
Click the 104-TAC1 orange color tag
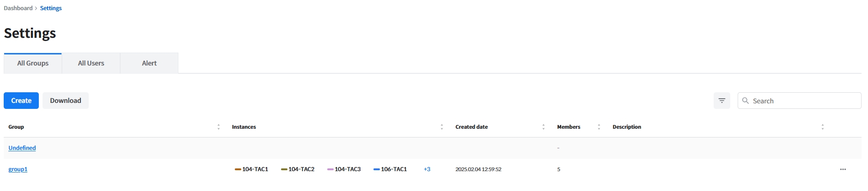coord(238,169)
